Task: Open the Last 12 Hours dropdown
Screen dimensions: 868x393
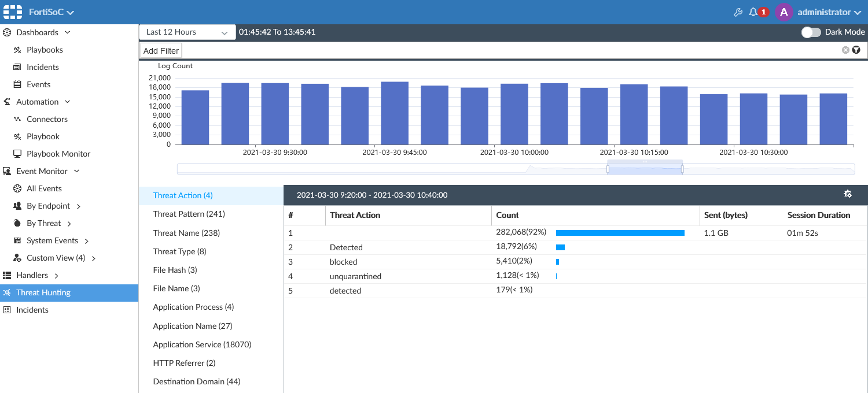Action: [187, 32]
